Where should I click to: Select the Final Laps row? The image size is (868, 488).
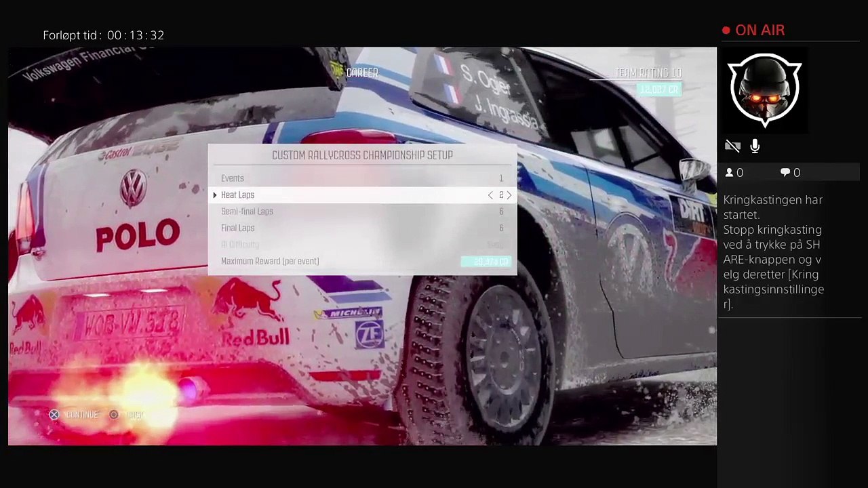click(x=362, y=228)
